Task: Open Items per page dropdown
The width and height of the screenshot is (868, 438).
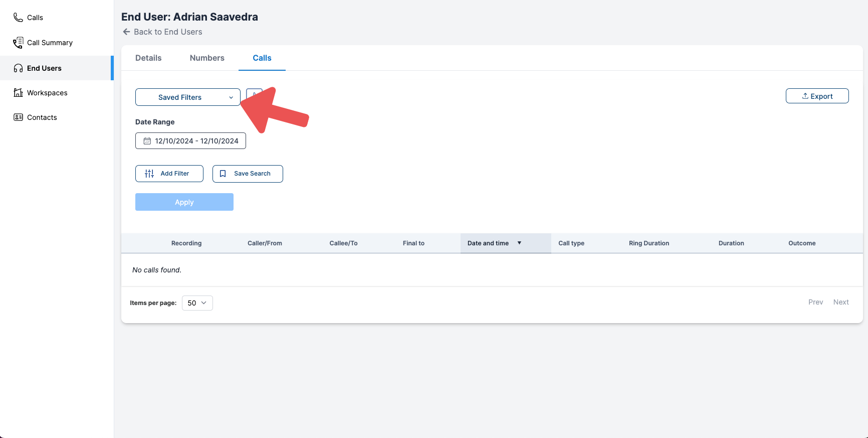Action: pos(197,303)
